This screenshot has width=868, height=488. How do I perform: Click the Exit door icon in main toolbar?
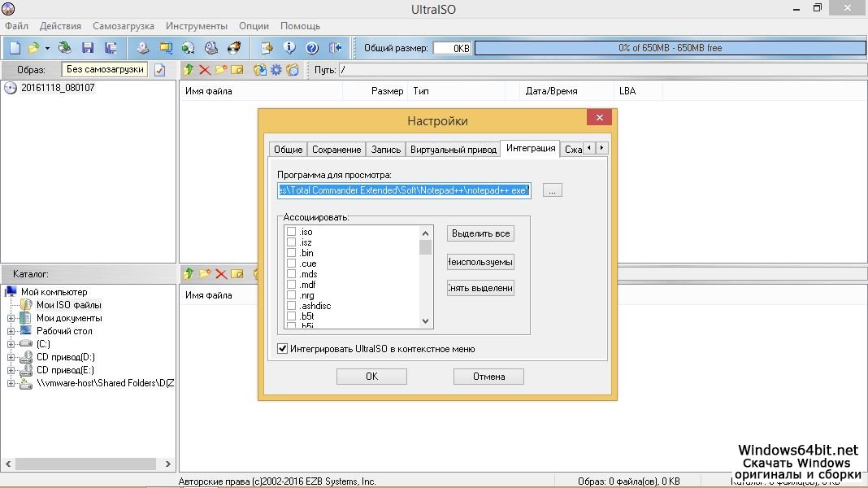pos(334,48)
